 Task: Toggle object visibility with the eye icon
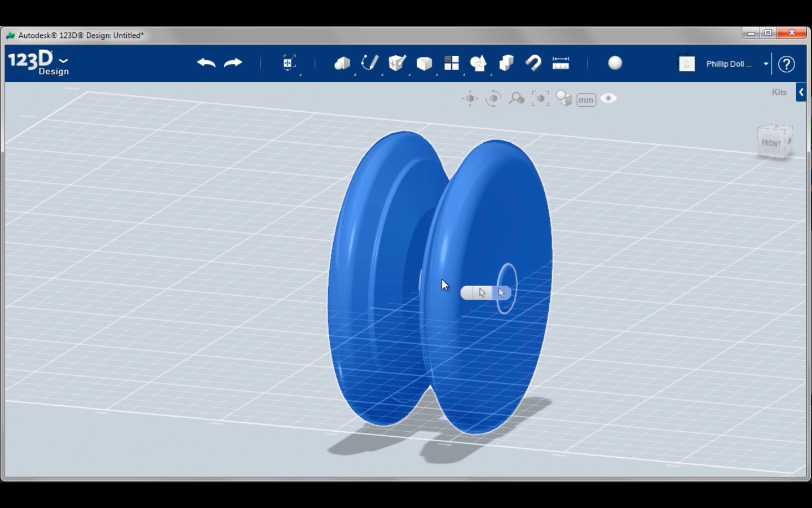coord(608,98)
